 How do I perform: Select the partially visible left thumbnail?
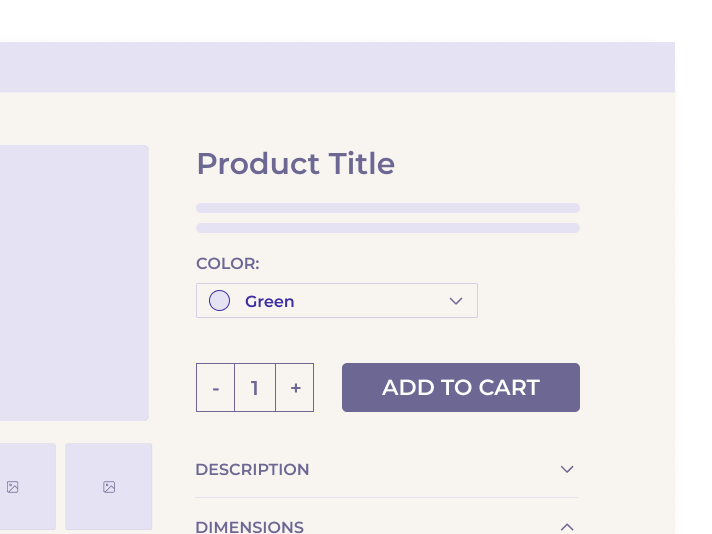point(26,486)
